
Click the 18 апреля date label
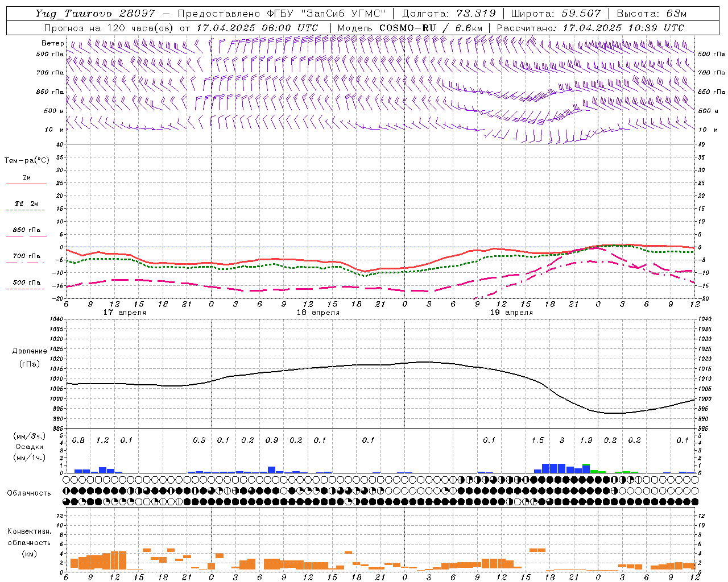click(x=318, y=313)
